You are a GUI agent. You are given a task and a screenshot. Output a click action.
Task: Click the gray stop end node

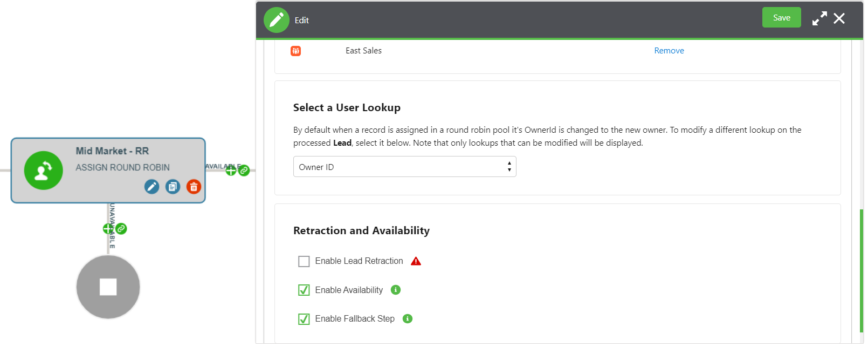[x=108, y=287]
